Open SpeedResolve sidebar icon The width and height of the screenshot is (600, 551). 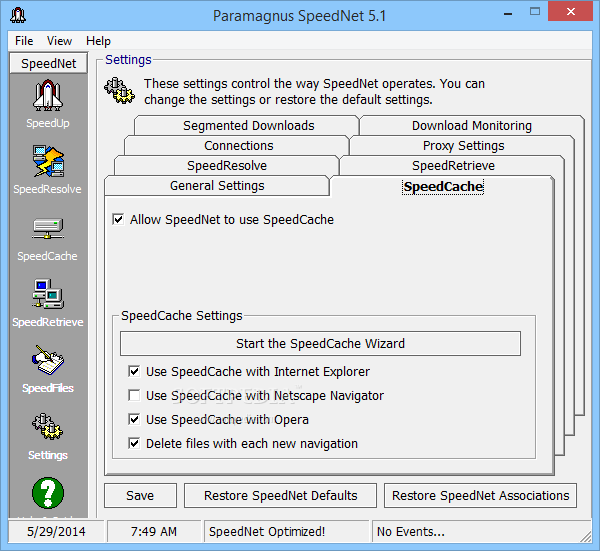click(48, 161)
